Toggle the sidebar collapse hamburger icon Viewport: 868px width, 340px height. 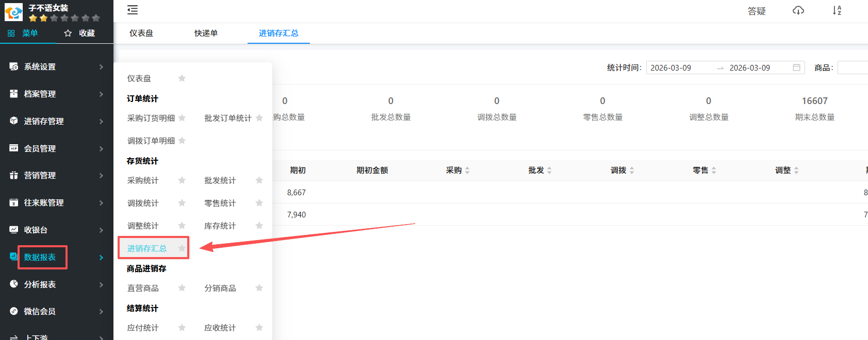(x=133, y=10)
